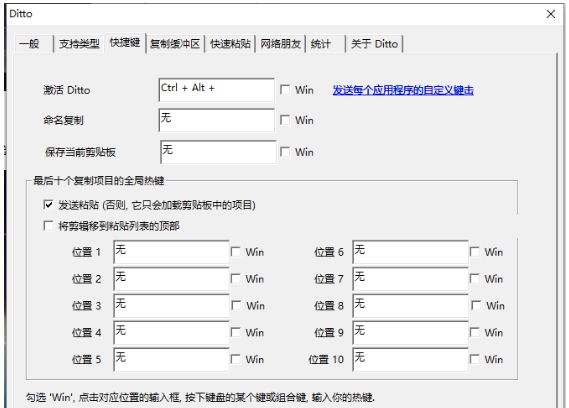Toggle Win checkbox for 位置 6

475,252
